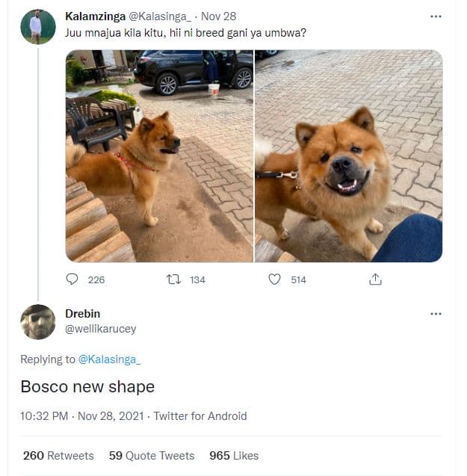Click @Kalasinga_ in Replying to line
This screenshot has width=467, height=476.
(x=109, y=359)
